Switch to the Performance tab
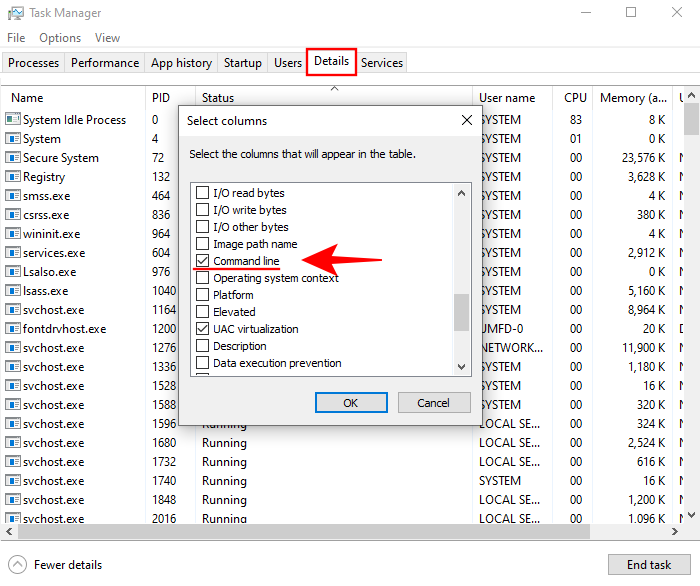This screenshot has height=586, width=700. (105, 63)
